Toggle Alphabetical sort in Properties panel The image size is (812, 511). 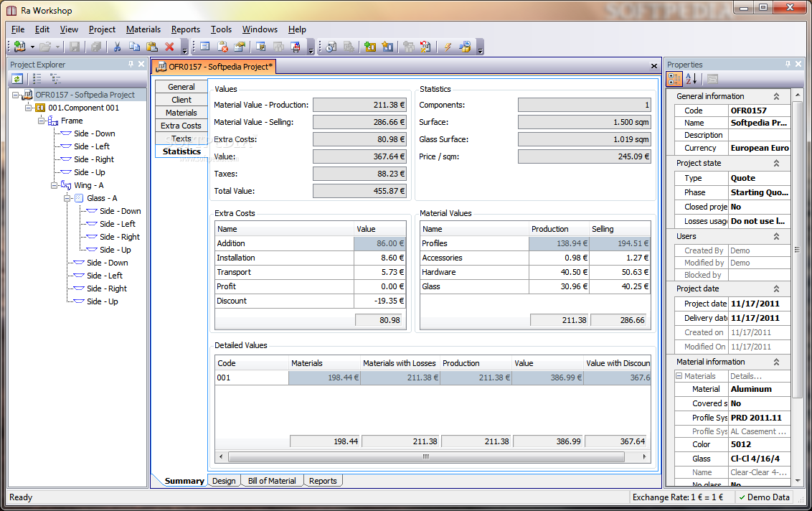coord(691,79)
